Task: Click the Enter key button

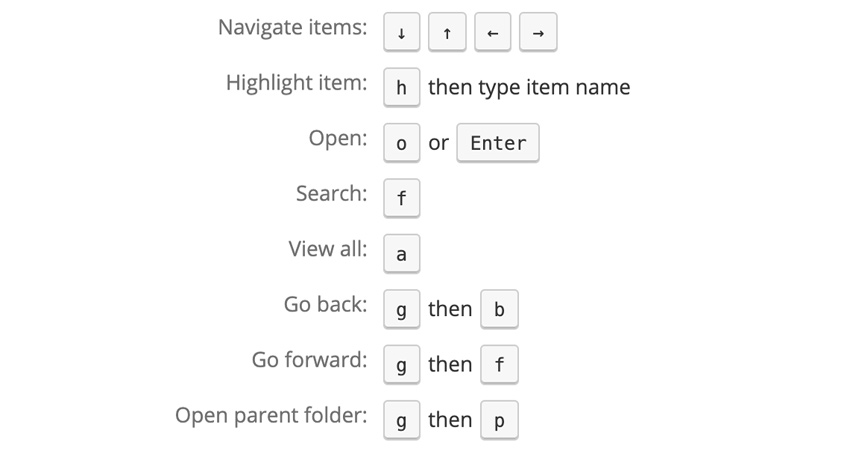Action: (498, 143)
